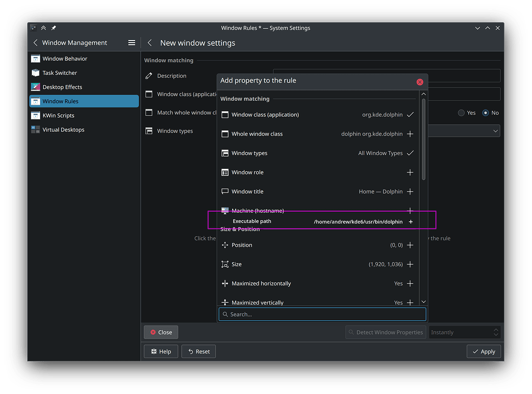
Task: Click the hamburger menu icon beside Window Management
Action: 131,43
